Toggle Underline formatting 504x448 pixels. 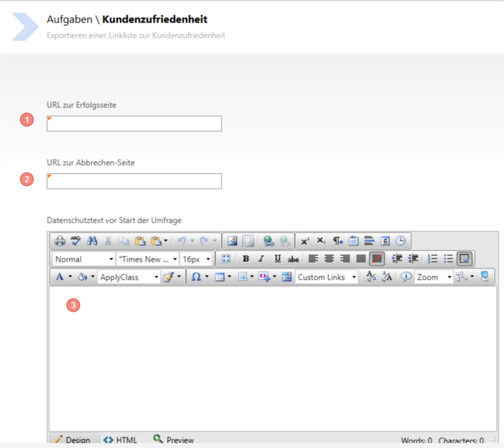click(x=277, y=259)
